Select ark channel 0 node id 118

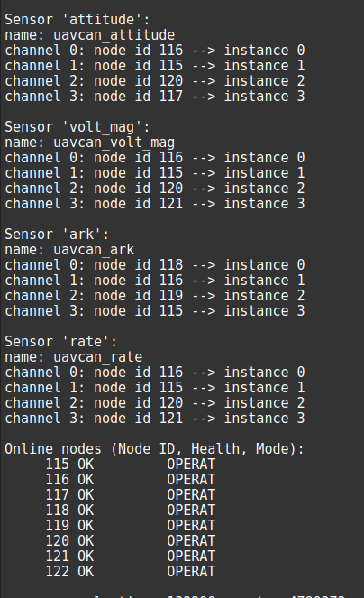coord(154,265)
